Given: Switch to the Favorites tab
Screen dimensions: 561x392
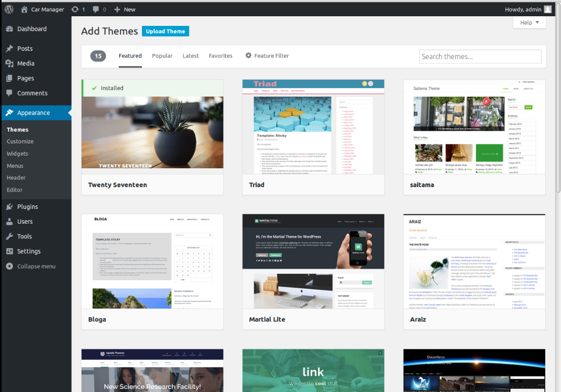Looking at the screenshot, I should tap(220, 56).
